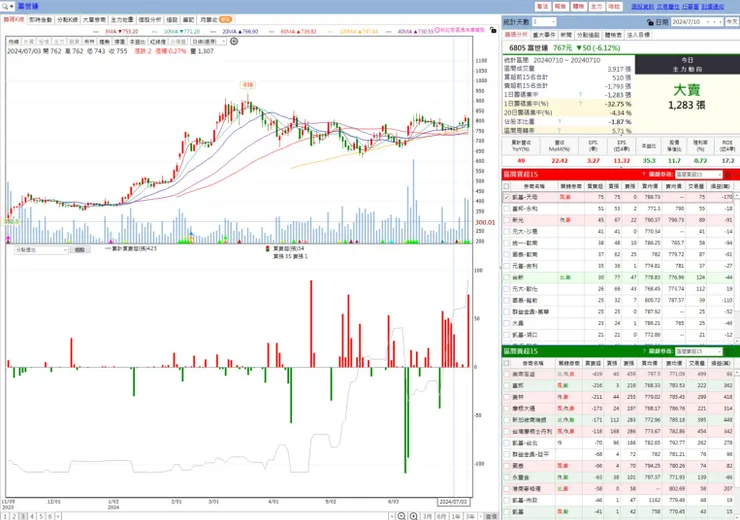
Task: Open the 日線 period dropdown above chart
Action: [x=209, y=42]
